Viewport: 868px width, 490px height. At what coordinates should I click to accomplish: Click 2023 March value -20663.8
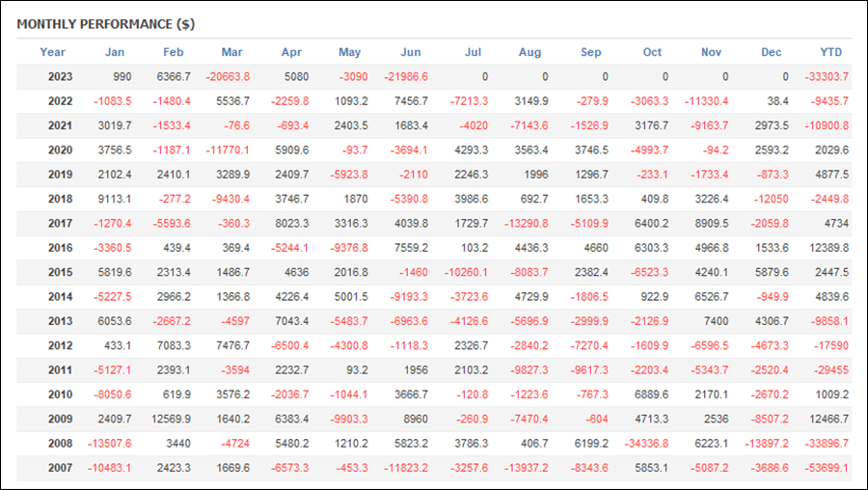pyautogui.click(x=228, y=77)
